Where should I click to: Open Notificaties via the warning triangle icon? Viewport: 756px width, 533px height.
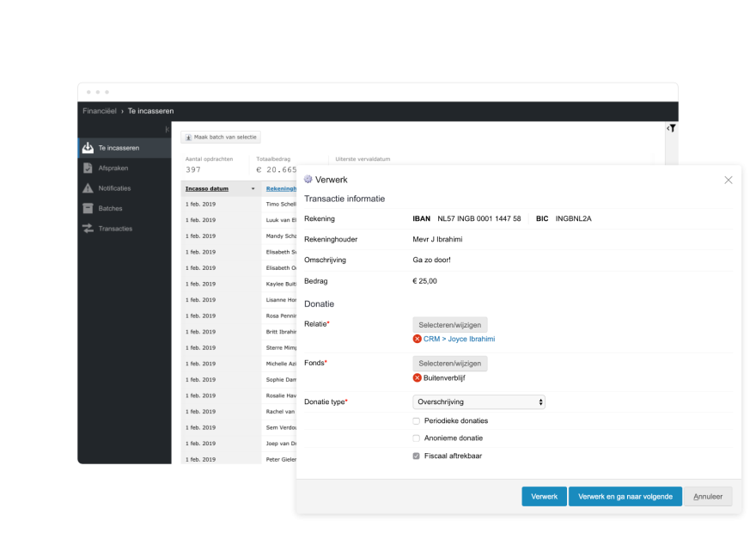pyautogui.click(x=88, y=188)
